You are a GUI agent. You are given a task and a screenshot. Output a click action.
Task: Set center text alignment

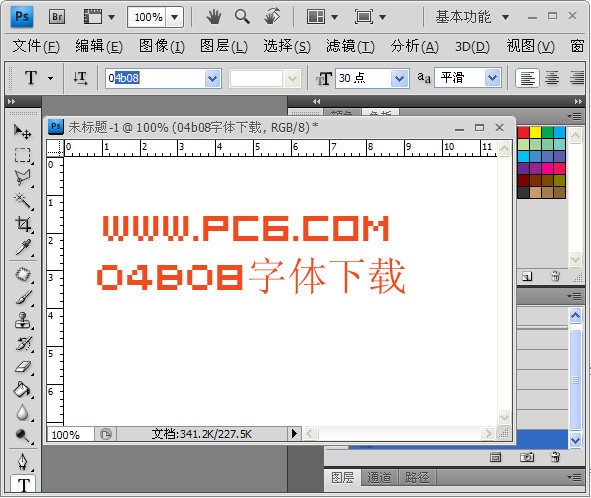pyautogui.click(x=552, y=78)
